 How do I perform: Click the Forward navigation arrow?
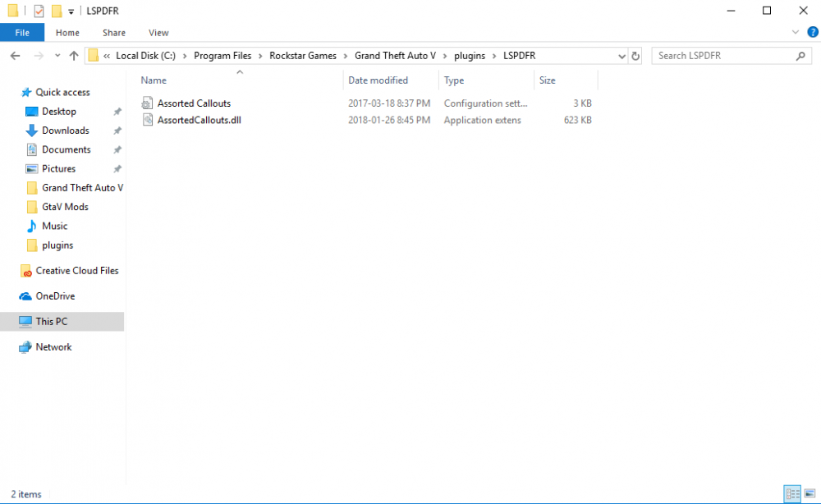tap(39, 56)
